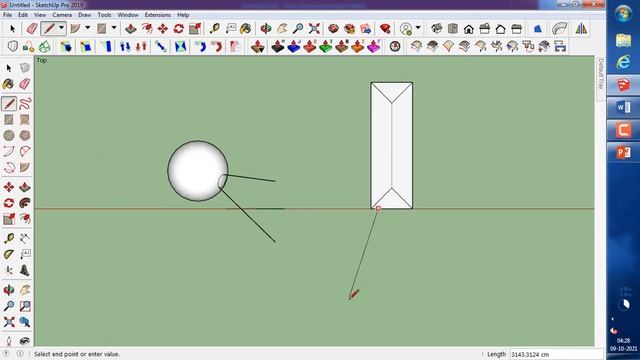Choose the Pie tool in left palette
Screen dimensions: 640x360
pos(25,167)
